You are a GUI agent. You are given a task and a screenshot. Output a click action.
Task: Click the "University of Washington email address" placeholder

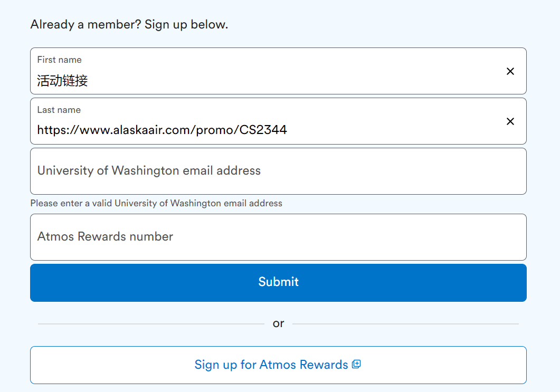click(149, 171)
